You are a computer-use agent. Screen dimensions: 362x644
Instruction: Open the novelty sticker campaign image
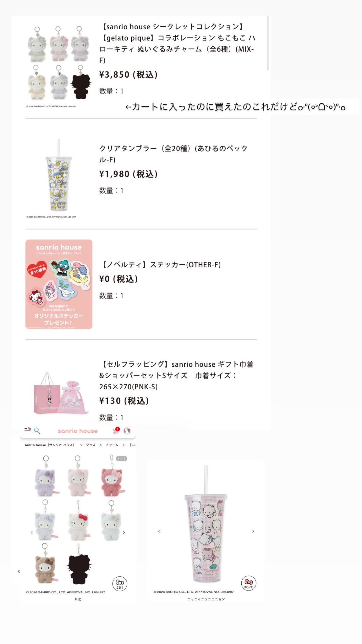pos(59,284)
